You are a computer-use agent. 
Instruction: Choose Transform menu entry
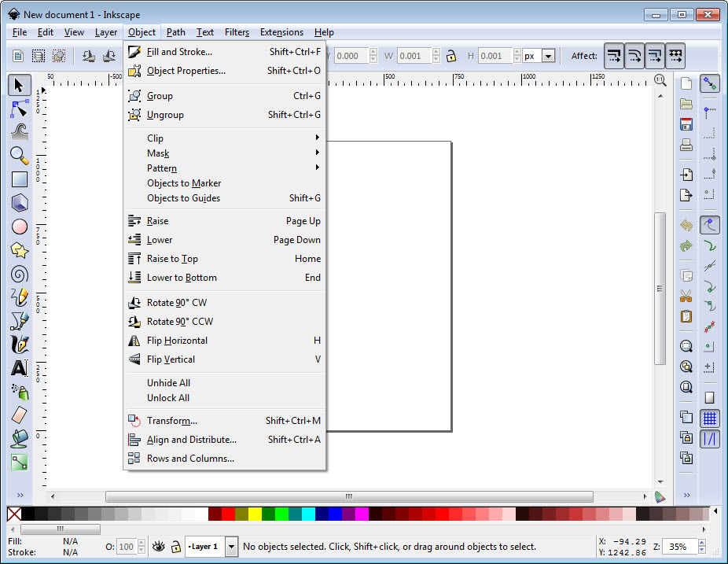click(225, 421)
